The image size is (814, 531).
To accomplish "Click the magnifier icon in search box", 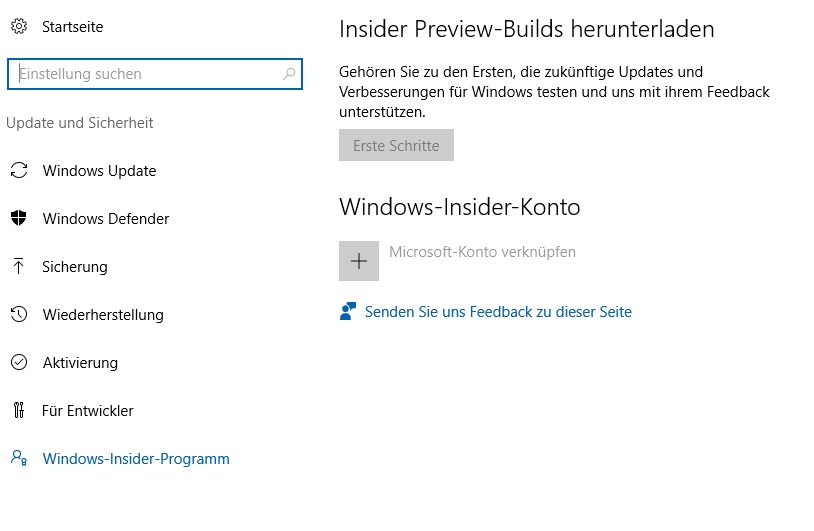I will 289,74.
